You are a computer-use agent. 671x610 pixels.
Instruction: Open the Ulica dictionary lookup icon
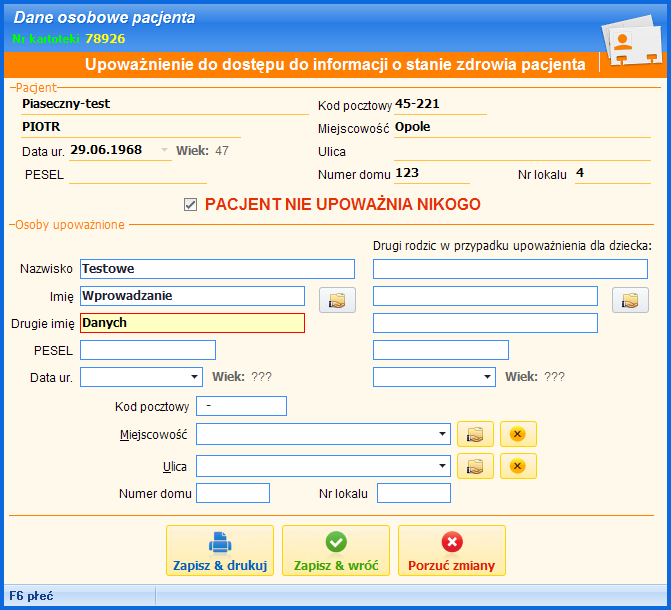[475, 466]
